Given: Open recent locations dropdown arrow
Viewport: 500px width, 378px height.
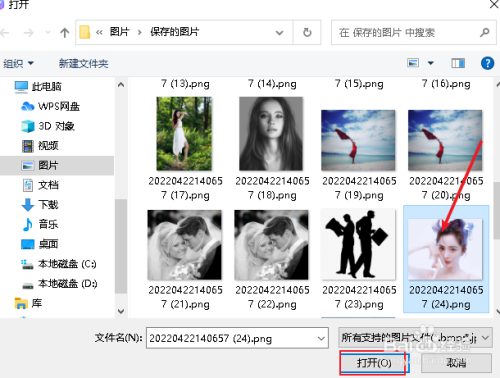Looking at the screenshot, I should 48,32.
